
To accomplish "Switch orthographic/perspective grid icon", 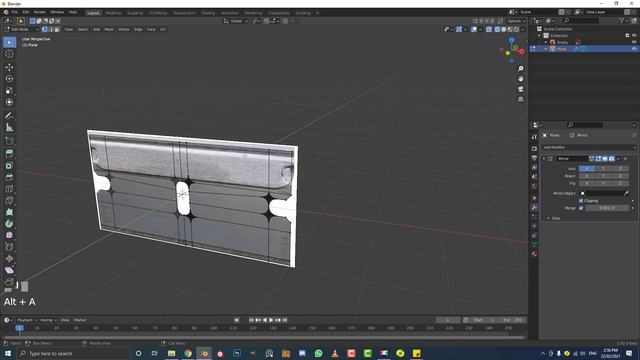I will [x=520, y=99].
